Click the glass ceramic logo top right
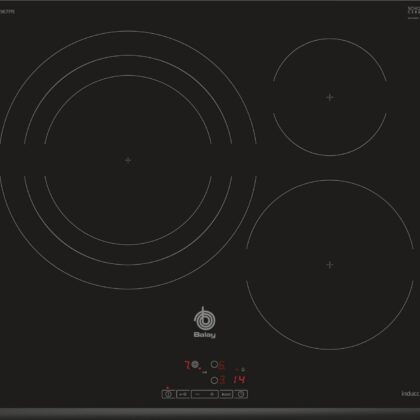The width and height of the screenshot is (420, 420). coord(414,12)
